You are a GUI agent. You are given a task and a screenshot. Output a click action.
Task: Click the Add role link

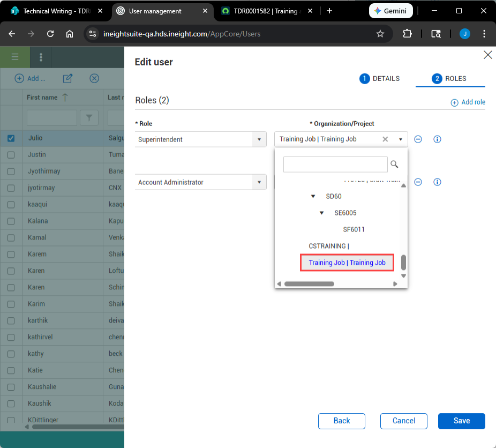468,102
